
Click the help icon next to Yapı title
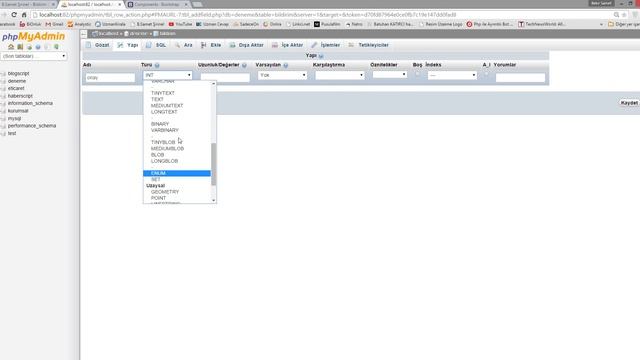[x=321, y=56]
